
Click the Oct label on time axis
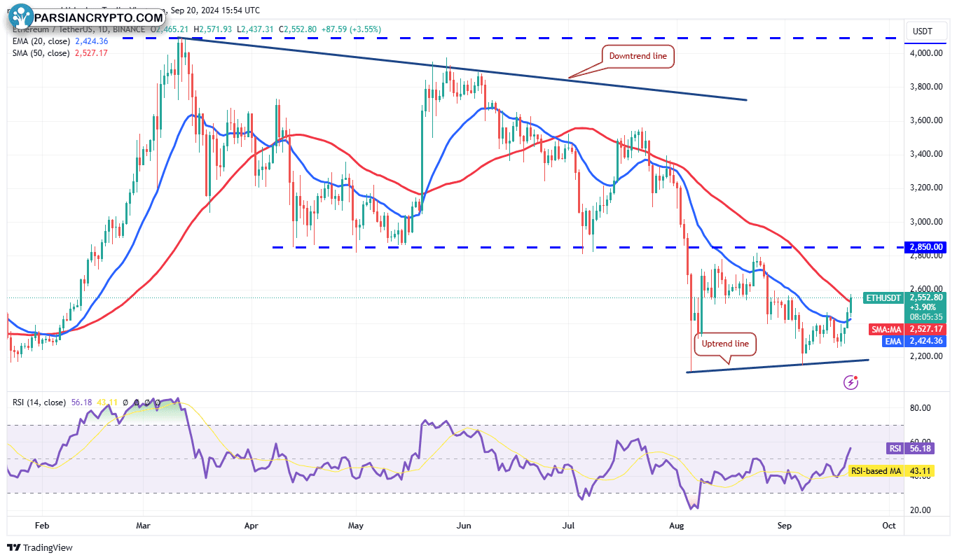click(x=889, y=524)
